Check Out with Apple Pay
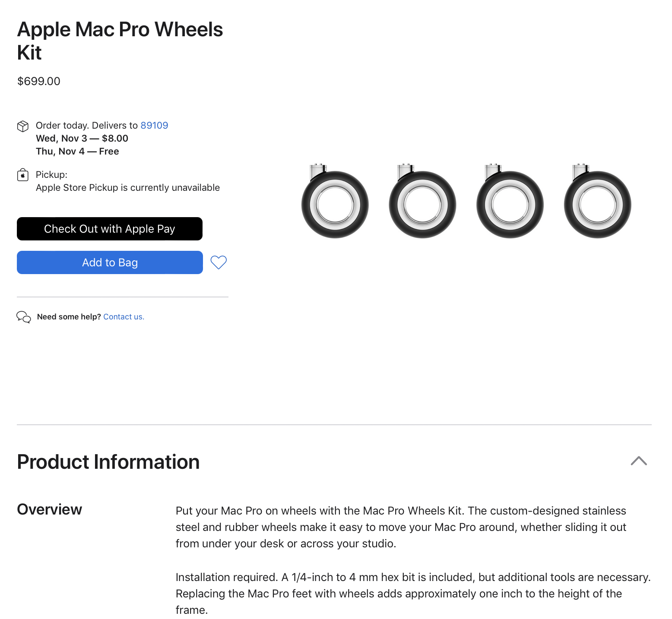The height and width of the screenshot is (619, 672). pyautogui.click(x=110, y=229)
